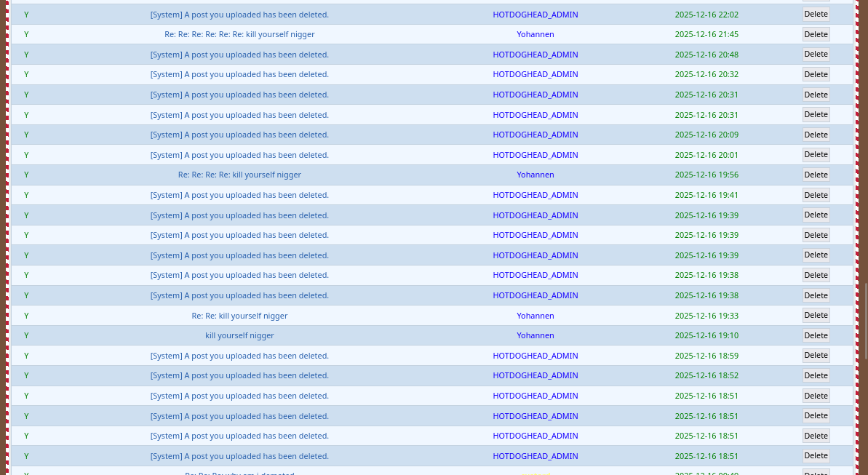868x475 pixels.
Task: Delete the system message from 22:02
Action: click(x=816, y=14)
